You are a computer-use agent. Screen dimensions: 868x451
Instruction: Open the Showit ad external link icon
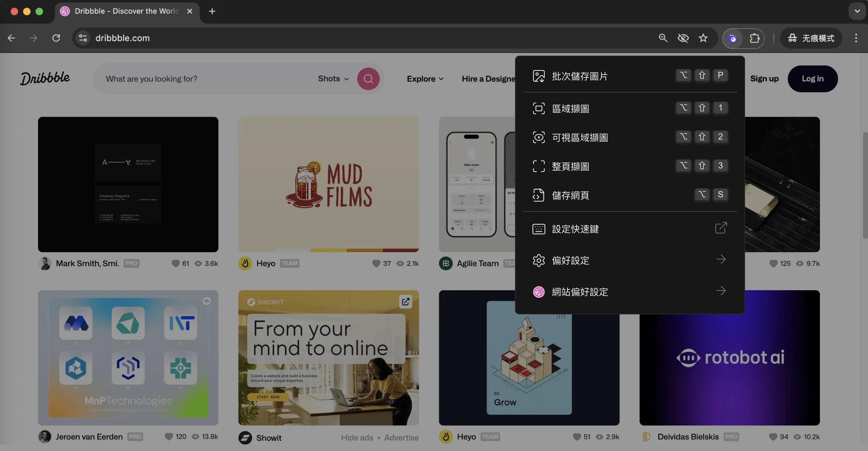[x=406, y=301]
